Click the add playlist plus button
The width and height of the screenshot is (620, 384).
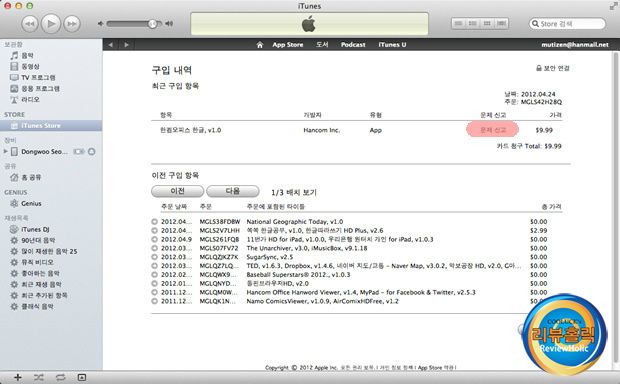[17, 377]
